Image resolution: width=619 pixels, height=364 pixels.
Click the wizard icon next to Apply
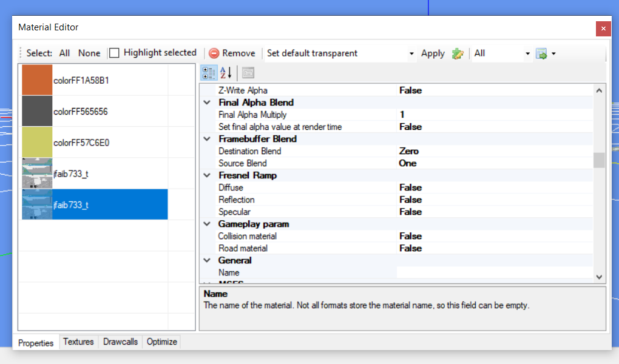pyautogui.click(x=458, y=53)
